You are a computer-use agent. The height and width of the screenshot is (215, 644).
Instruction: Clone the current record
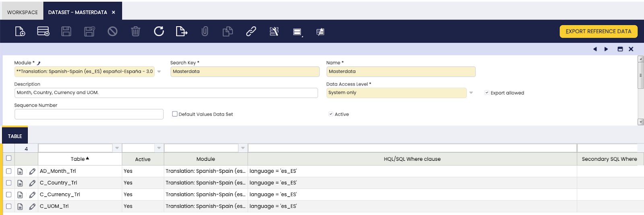click(228, 31)
